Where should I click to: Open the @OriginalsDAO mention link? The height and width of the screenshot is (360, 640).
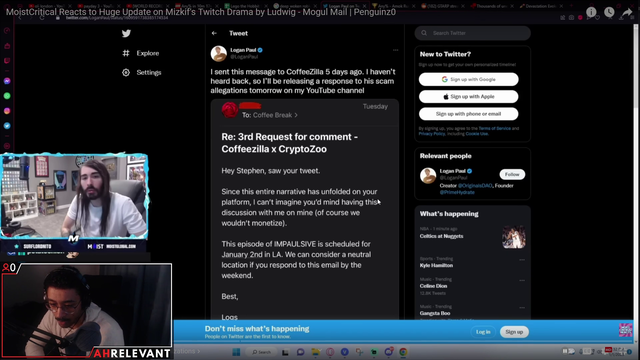coord(475,186)
